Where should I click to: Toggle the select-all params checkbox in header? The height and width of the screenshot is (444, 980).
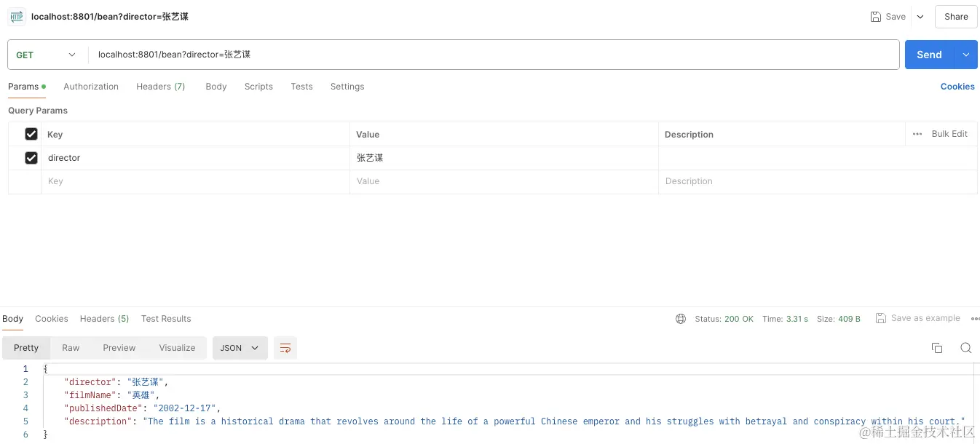pyautogui.click(x=31, y=134)
